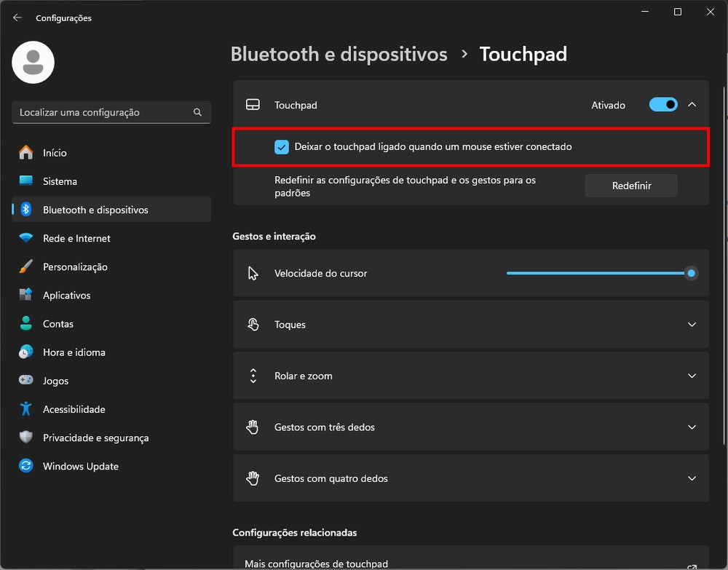Click the back arrow in Configurações
The height and width of the screenshot is (570, 728).
(x=17, y=17)
